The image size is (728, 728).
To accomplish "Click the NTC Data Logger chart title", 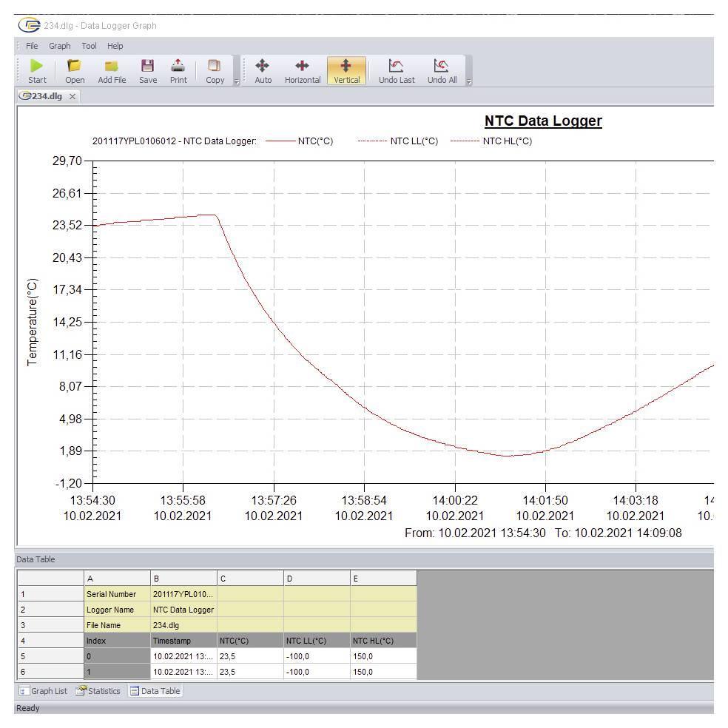I will point(543,121).
